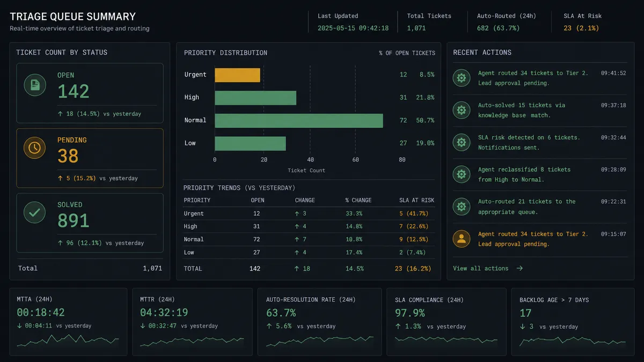Click Last Updated timestamp 2025-05-15 09:42:18
Image resolution: width=644 pixels, height=362 pixels.
[353, 28]
